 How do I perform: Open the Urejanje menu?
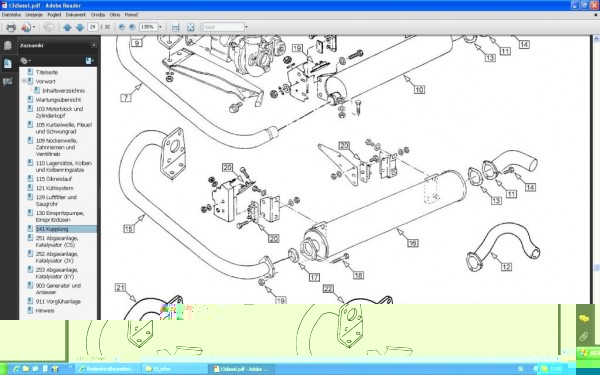(x=34, y=15)
